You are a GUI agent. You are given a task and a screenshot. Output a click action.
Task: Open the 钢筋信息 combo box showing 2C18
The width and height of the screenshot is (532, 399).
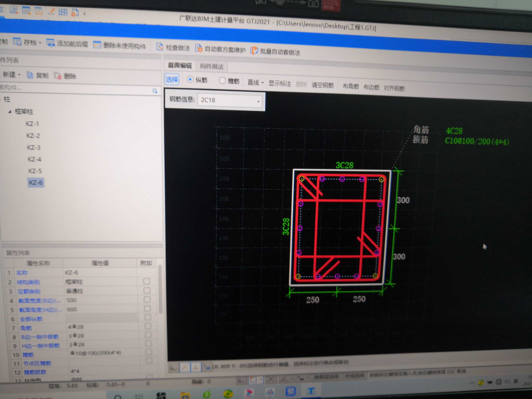(230, 101)
